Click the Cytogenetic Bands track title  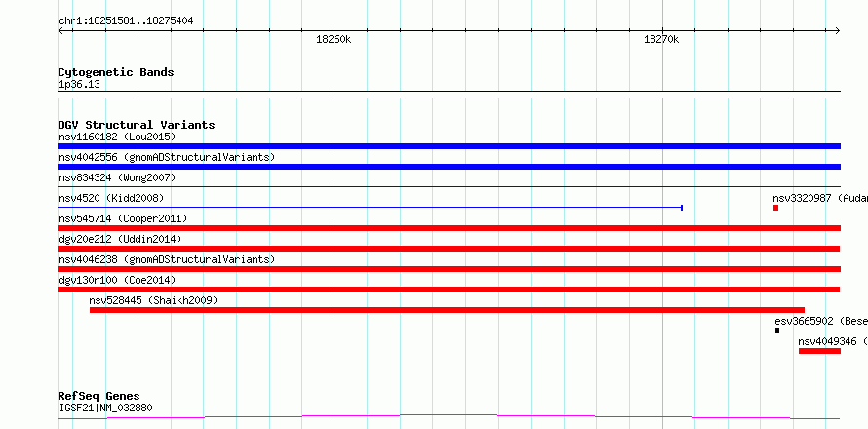coord(116,72)
